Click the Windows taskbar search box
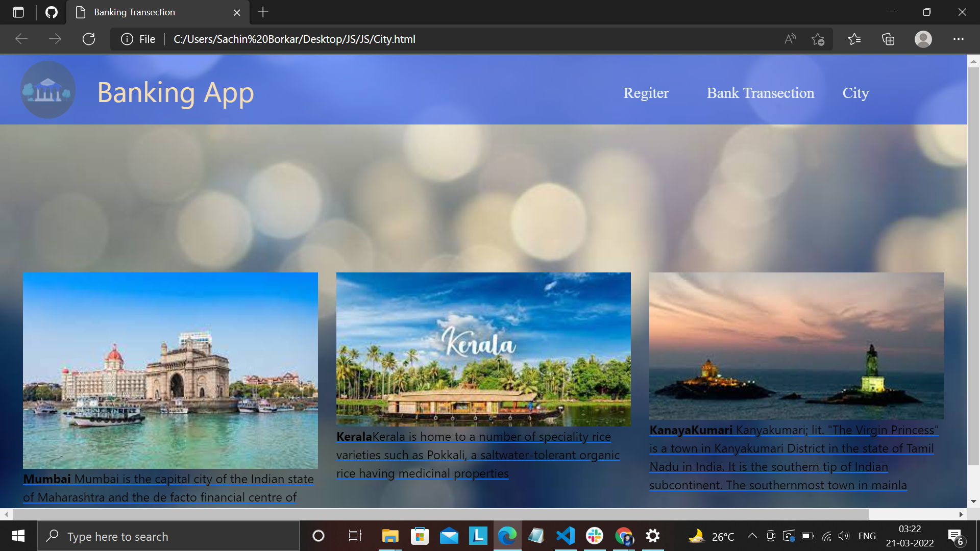Image resolution: width=980 pixels, height=551 pixels. point(168,536)
